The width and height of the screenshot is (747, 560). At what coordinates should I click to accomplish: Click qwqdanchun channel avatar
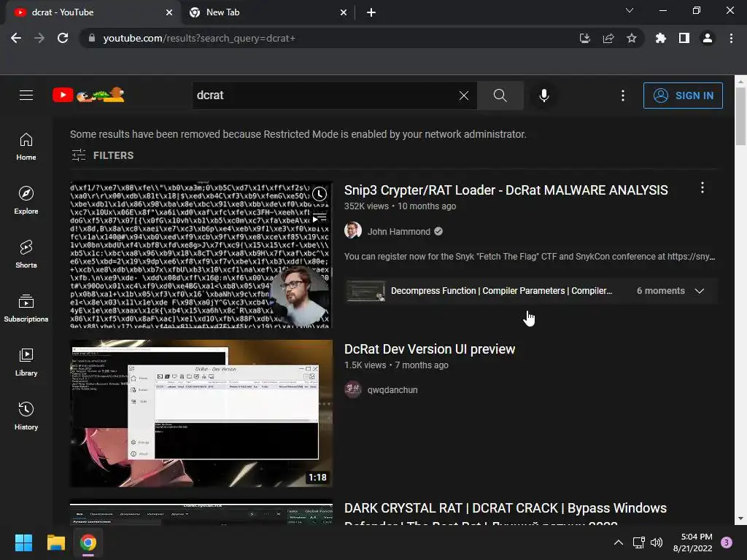(x=353, y=389)
